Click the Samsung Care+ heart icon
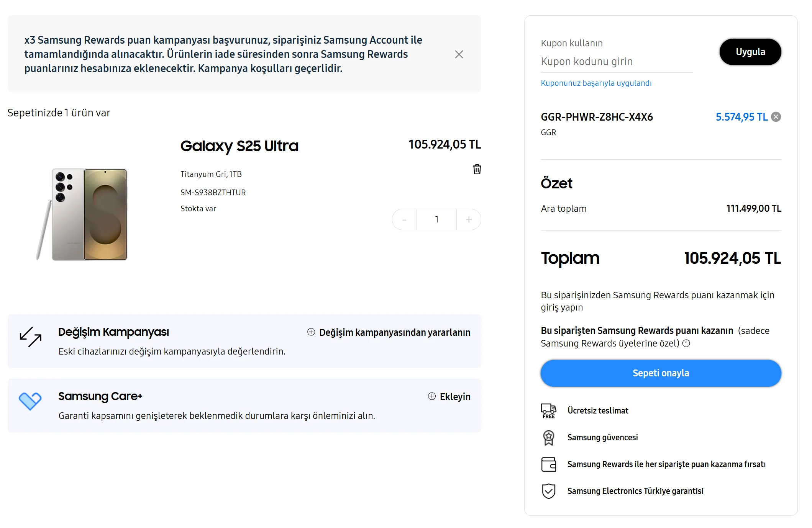 pos(30,401)
